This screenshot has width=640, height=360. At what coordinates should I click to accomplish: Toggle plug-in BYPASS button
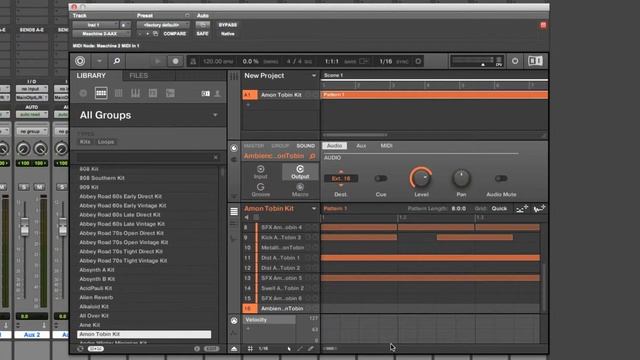pos(228,25)
